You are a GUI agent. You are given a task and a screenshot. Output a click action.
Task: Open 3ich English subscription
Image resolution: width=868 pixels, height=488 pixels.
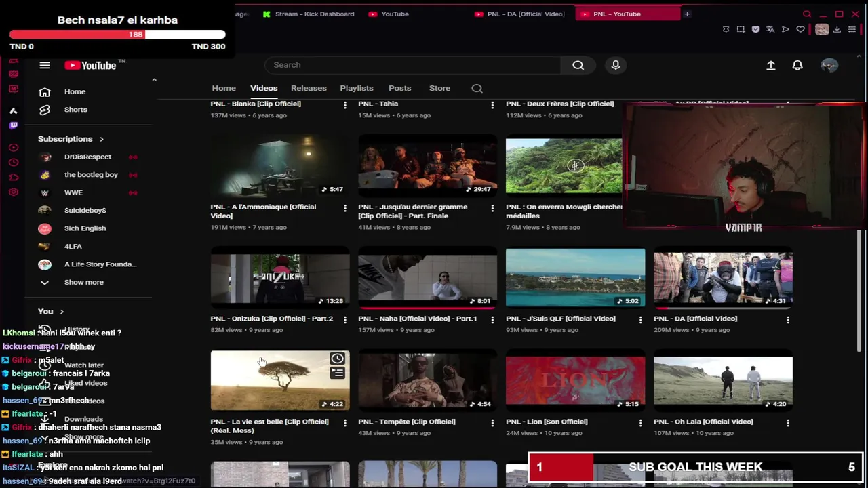[x=85, y=228]
